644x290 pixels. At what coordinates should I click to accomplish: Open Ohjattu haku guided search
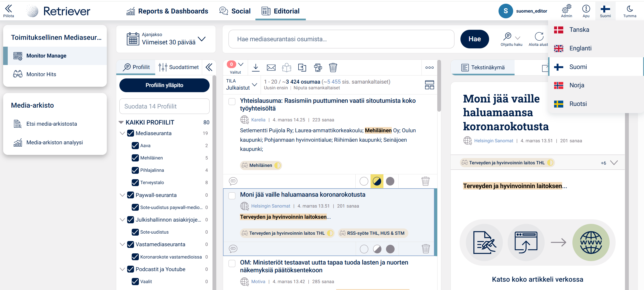click(511, 39)
